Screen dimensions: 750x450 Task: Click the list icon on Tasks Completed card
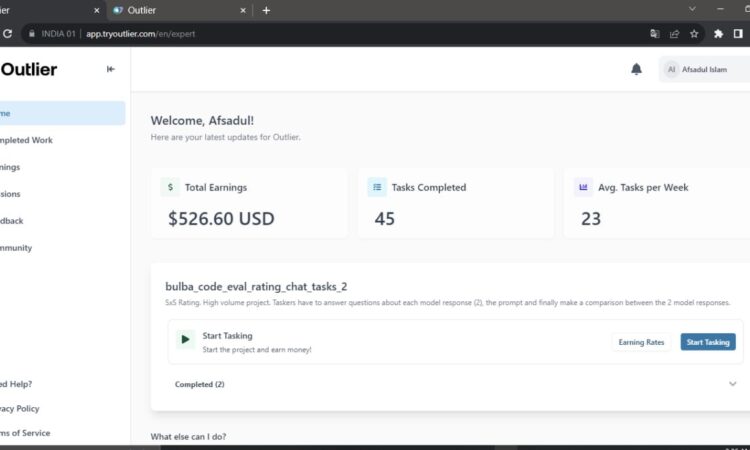377,187
